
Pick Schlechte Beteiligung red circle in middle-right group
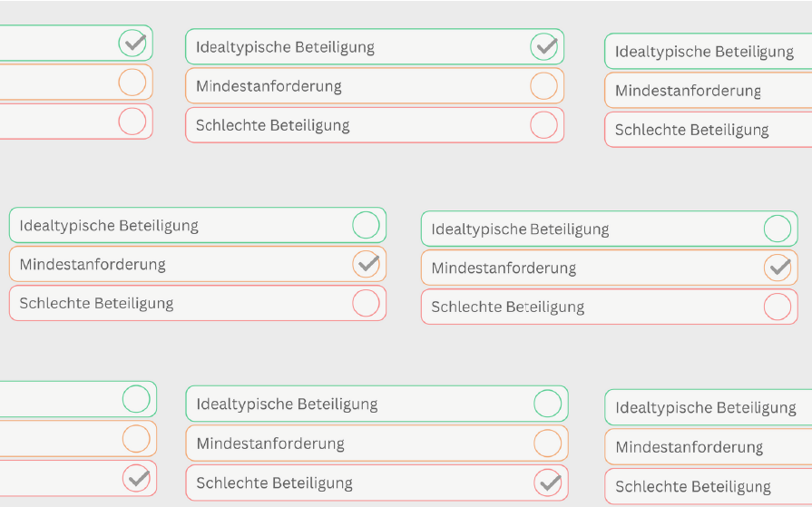click(x=778, y=307)
